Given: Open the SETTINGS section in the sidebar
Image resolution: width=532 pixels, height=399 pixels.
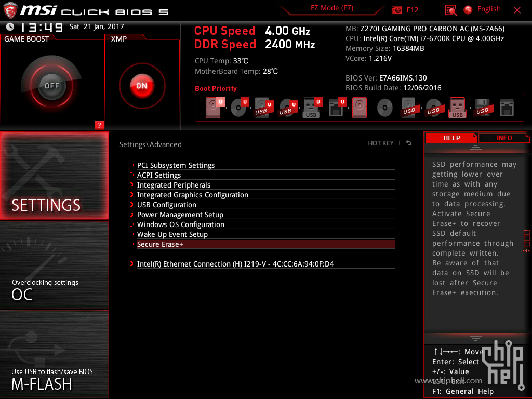Looking at the screenshot, I should click(54, 176).
